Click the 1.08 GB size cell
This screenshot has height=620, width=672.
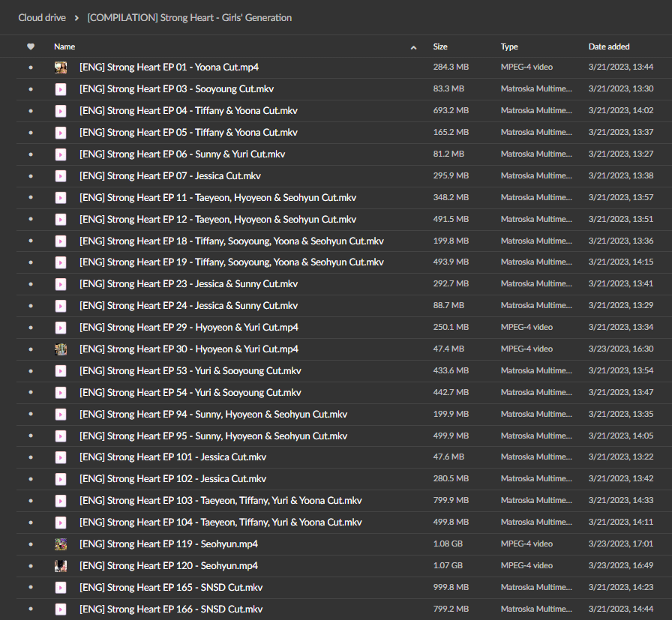pos(448,544)
